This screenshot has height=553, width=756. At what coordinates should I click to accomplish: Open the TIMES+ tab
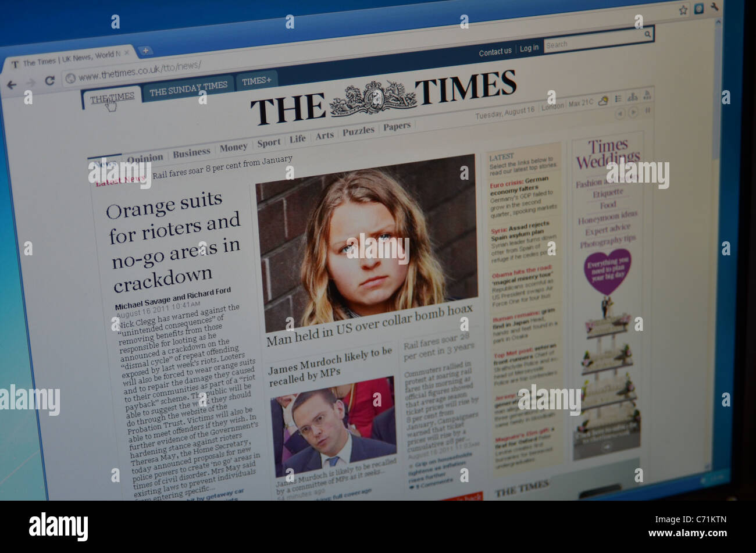coord(256,81)
